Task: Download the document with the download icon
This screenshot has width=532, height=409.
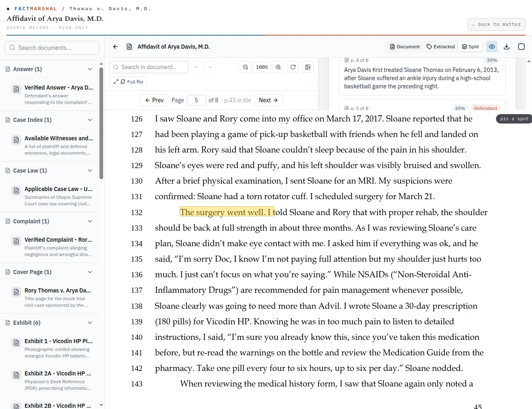Action: pyautogui.click(x=507, y=47)
